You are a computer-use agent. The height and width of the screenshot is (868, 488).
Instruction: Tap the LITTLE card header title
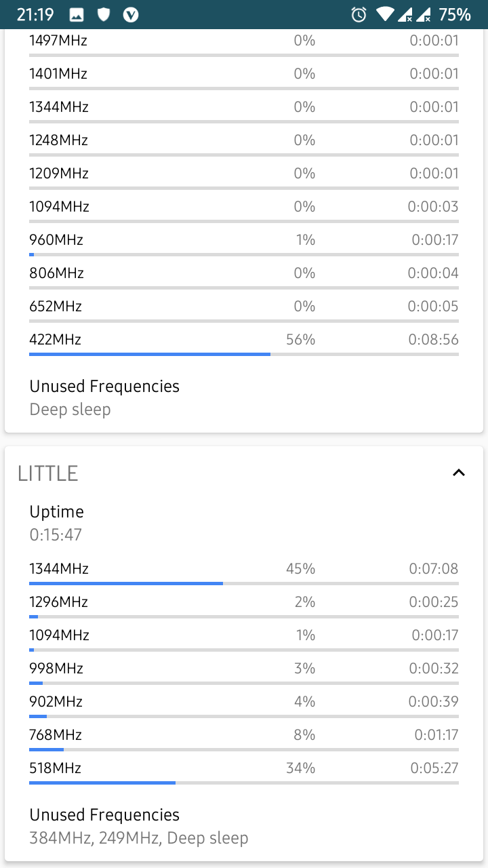coord(48,473)
